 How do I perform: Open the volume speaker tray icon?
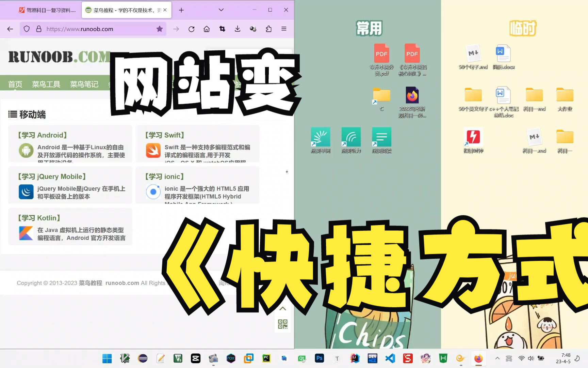(x=531, y=358)
